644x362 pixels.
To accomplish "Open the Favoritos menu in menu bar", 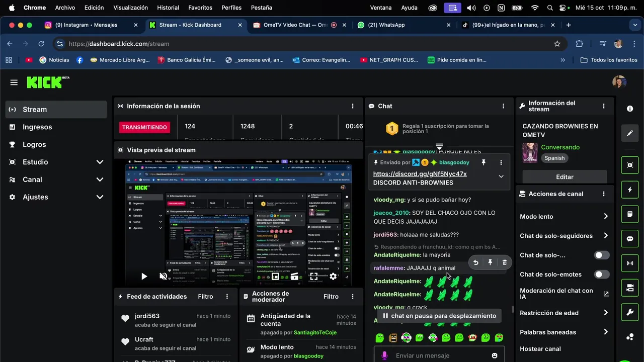I will pos(200,8).
